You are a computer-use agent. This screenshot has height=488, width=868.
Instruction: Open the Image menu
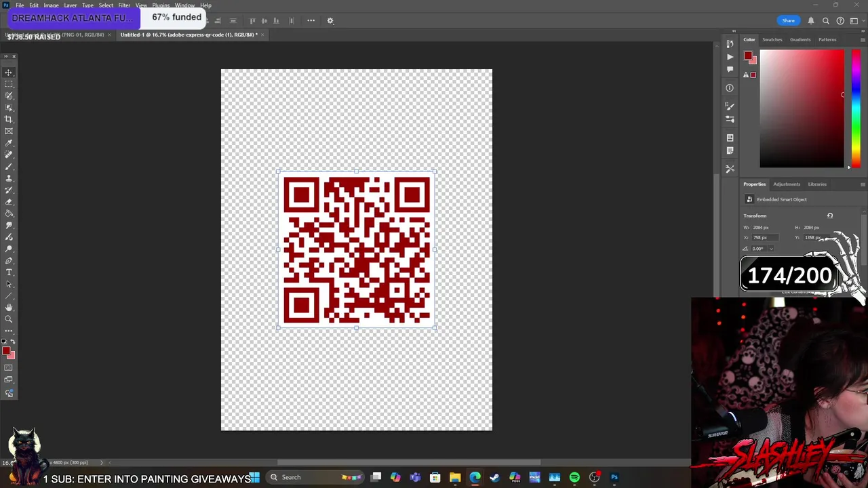51,5
